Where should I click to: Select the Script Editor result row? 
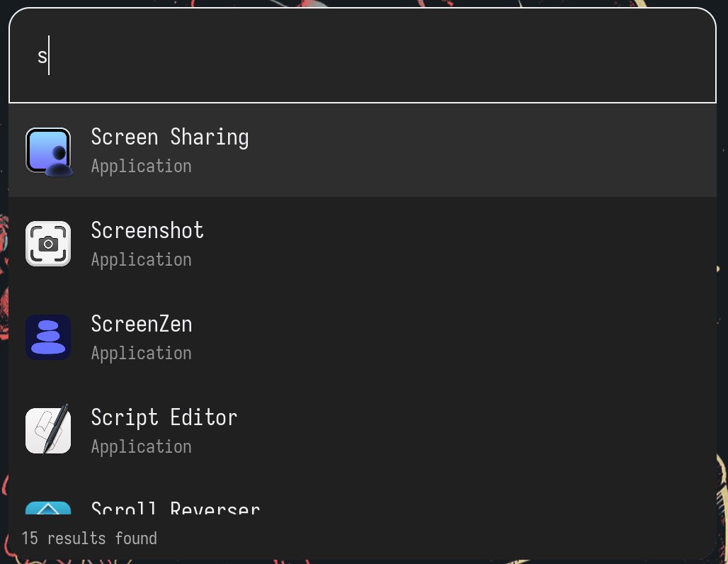[x=283, y=431]
